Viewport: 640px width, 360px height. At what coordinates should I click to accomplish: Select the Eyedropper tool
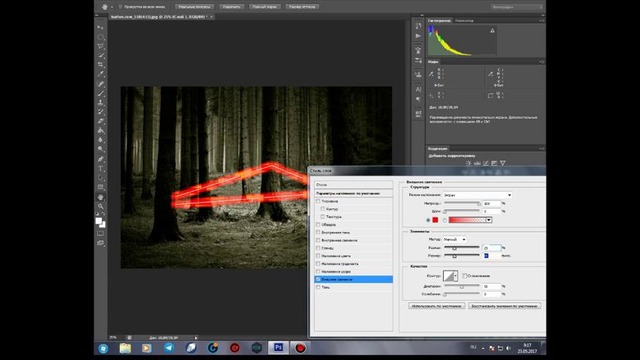(100, 74)
